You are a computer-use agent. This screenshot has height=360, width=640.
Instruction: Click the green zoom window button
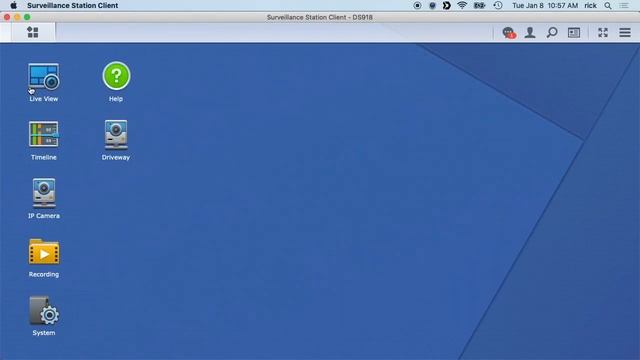click(x=27, y=17)
